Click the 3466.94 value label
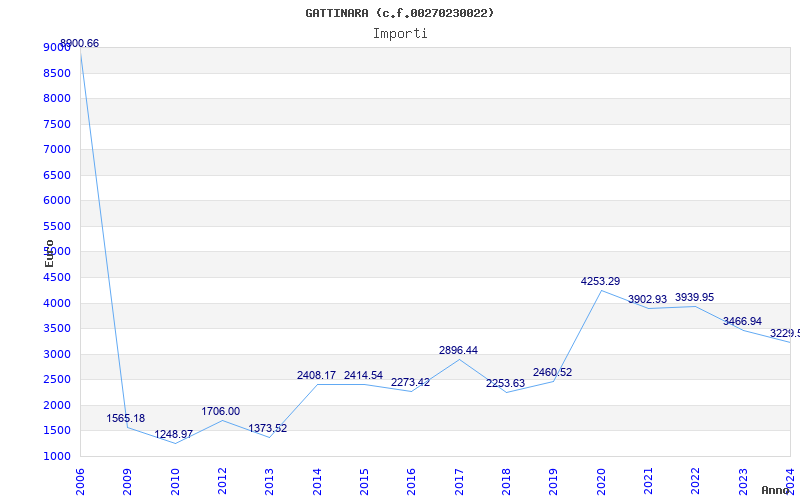This screenshot has height=500, width=800. tap(742, 321)
